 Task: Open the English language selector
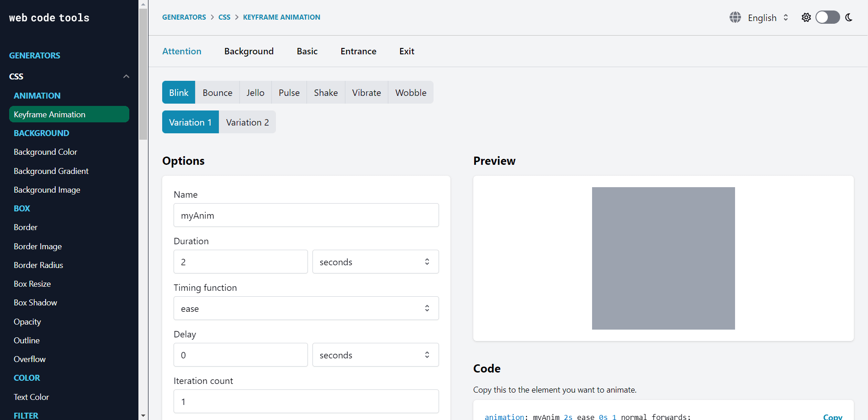coord(767,18)
